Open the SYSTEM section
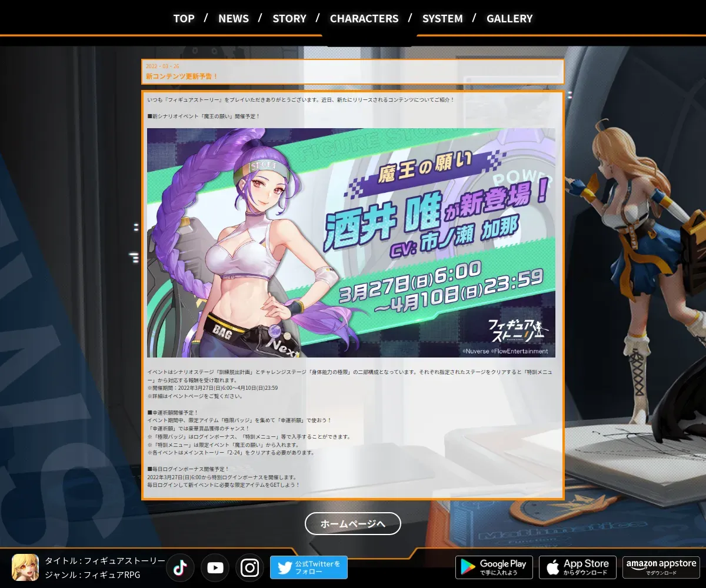Screen dimensions: 706x588 [x=442, y=18]
